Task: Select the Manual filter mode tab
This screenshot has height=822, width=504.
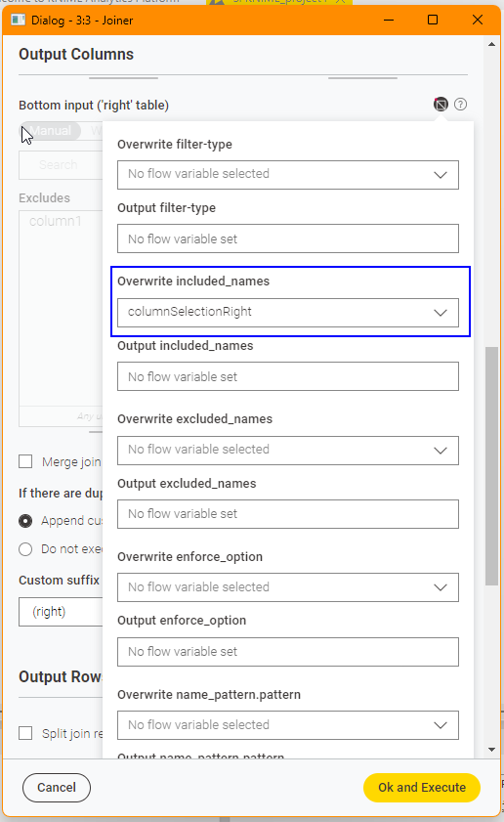Action: click(50, 131)
